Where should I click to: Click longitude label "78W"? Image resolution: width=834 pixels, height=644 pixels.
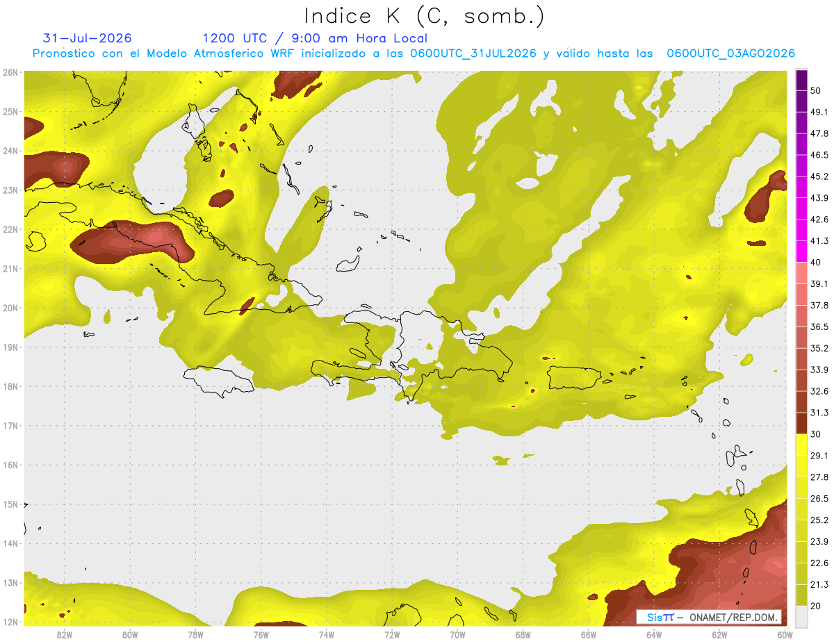195,635
